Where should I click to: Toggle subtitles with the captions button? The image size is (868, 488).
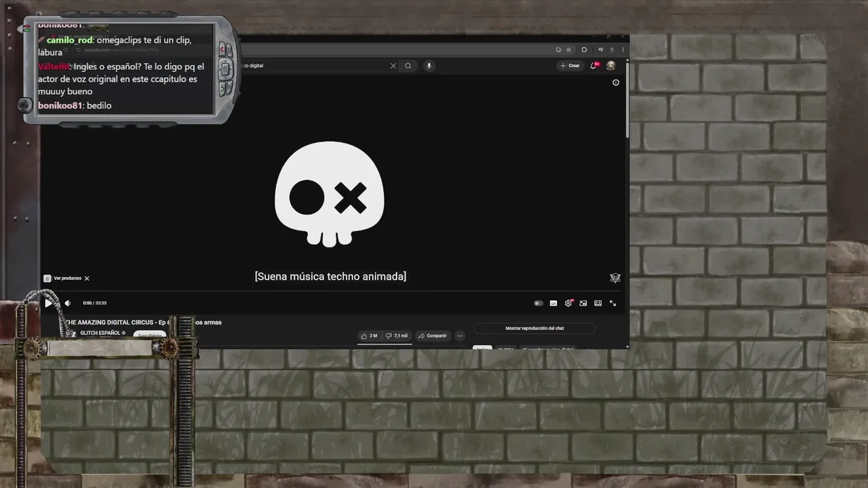click(x=553, y=303)
